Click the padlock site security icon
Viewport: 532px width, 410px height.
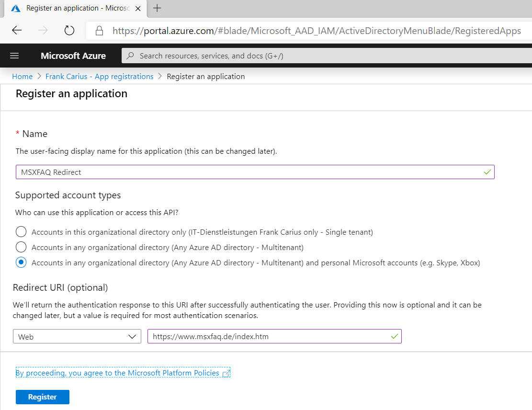point(99,31)
